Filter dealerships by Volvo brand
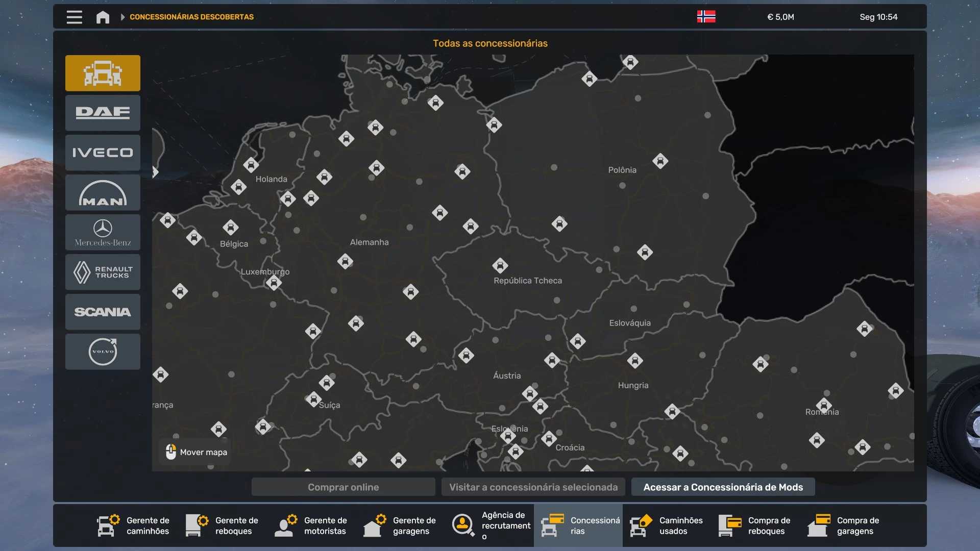This screenshot has height=551, width=980. pyautogui.click(x=103, y=352)
